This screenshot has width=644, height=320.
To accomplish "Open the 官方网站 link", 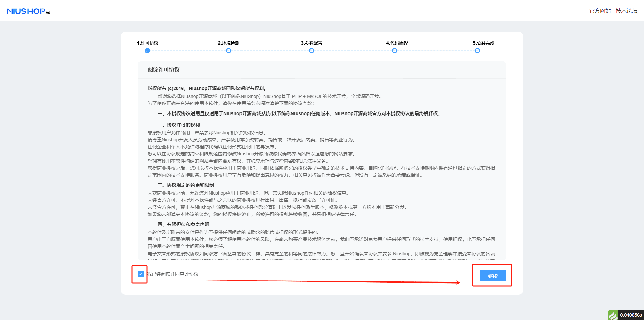I will (x=600, y=11).
